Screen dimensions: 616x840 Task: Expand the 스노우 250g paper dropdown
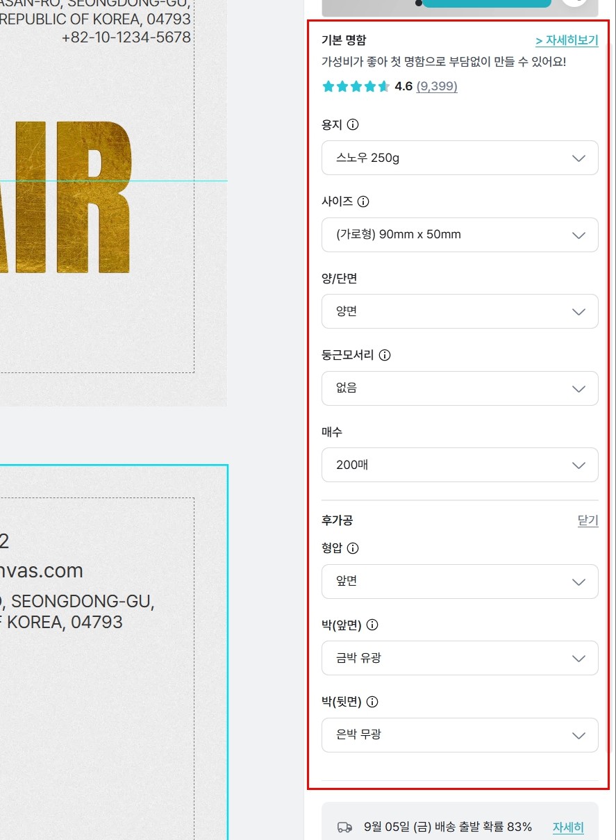point(460,158)
